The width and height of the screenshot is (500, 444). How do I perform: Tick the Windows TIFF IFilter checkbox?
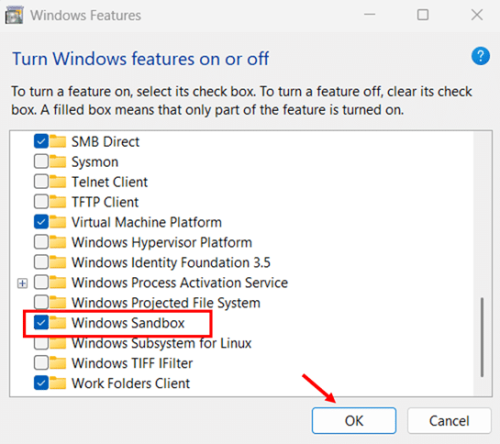41,363
